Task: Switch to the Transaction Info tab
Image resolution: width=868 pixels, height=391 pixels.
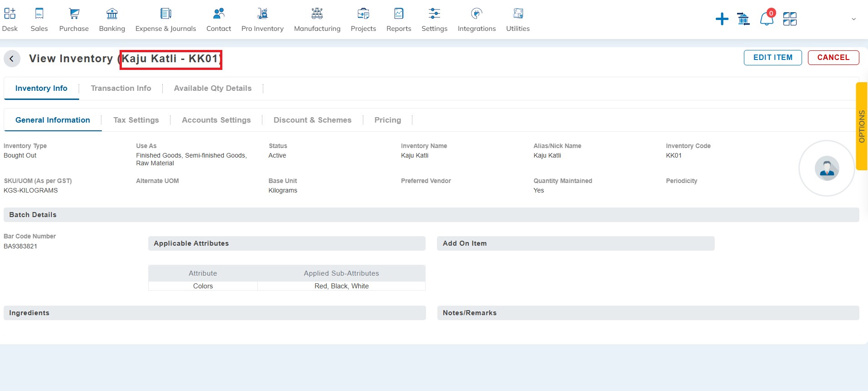Action: pos(121,89)
